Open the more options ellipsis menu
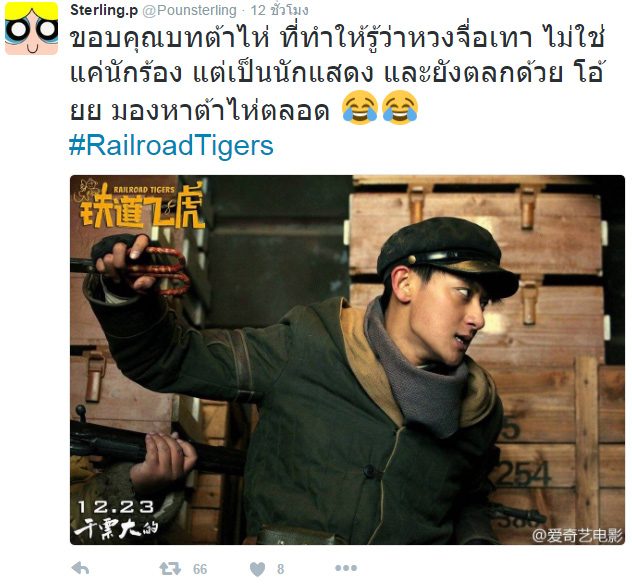The width and height of the screenshot is (632, 586). pyautogui.click(x=346, y=568)
